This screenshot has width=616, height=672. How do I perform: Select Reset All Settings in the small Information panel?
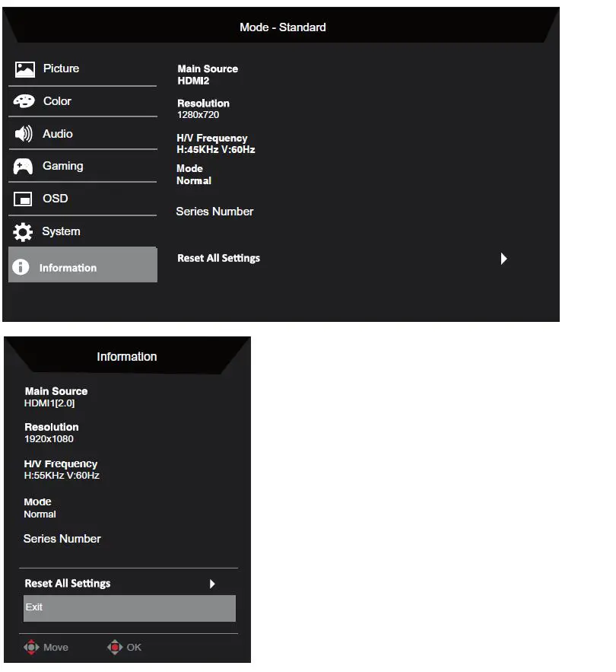tap(68, 583)
